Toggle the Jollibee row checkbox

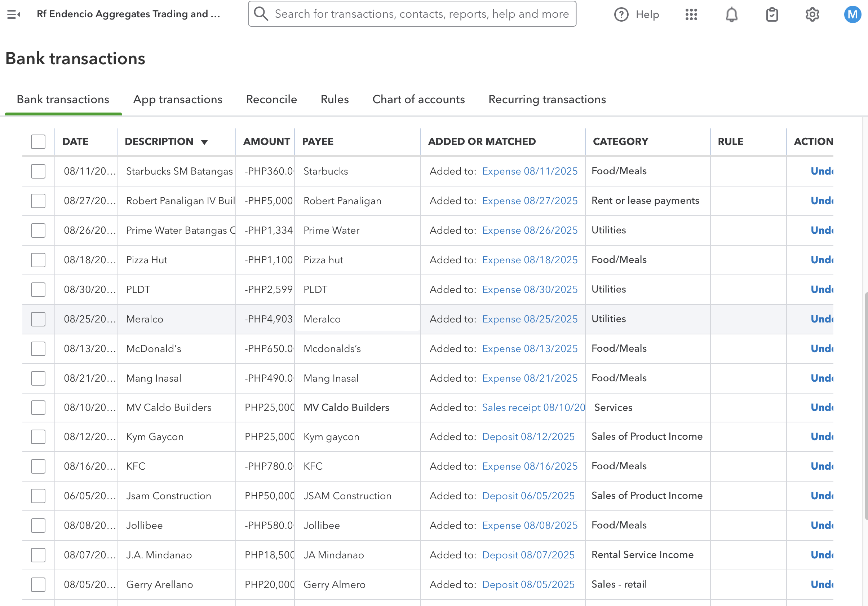point(38,525)
